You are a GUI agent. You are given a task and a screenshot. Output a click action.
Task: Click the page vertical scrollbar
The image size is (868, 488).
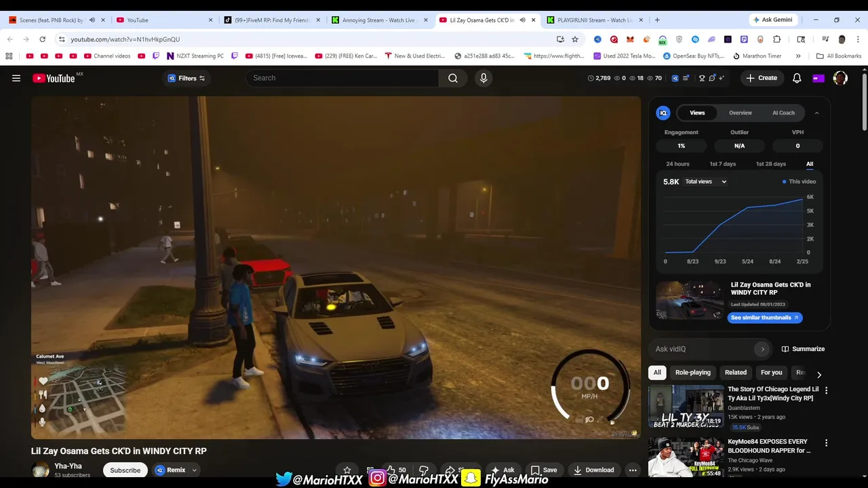[x=864, y=102]
